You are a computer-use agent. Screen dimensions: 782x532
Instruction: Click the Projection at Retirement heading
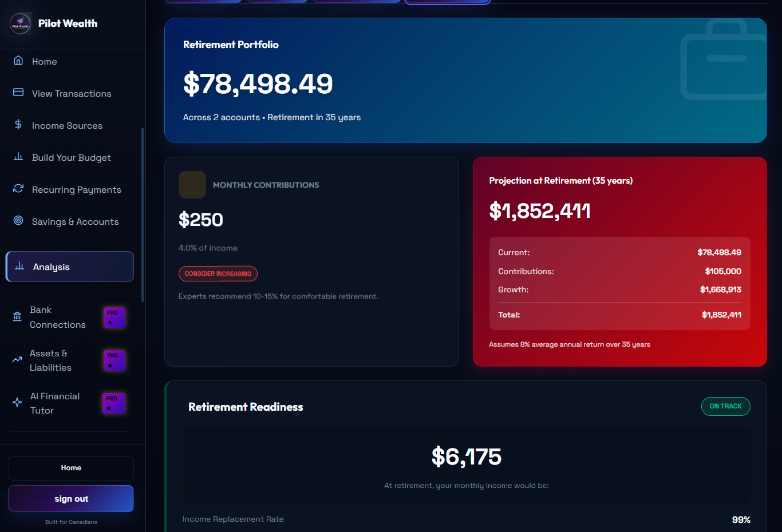click(x=561, y=181)
